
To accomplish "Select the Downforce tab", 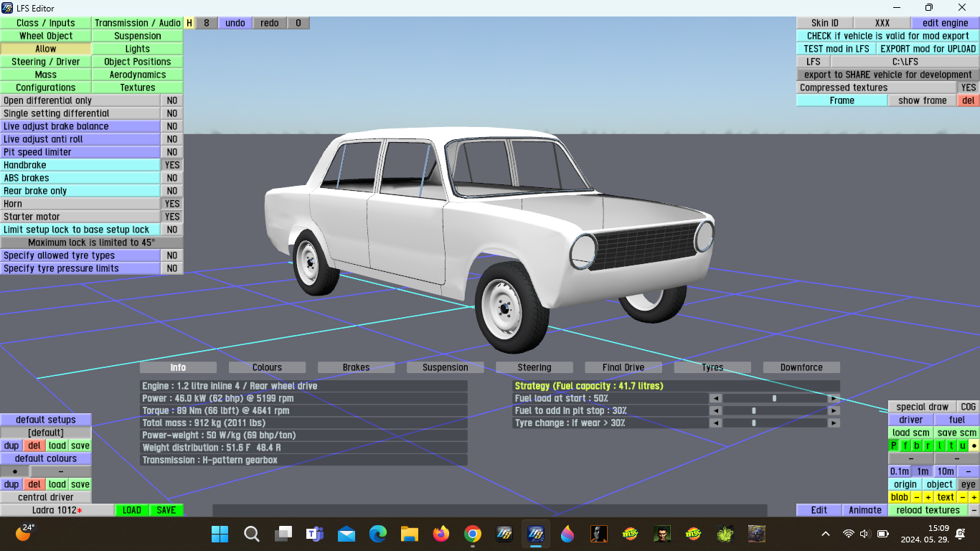I will (801, 367).
